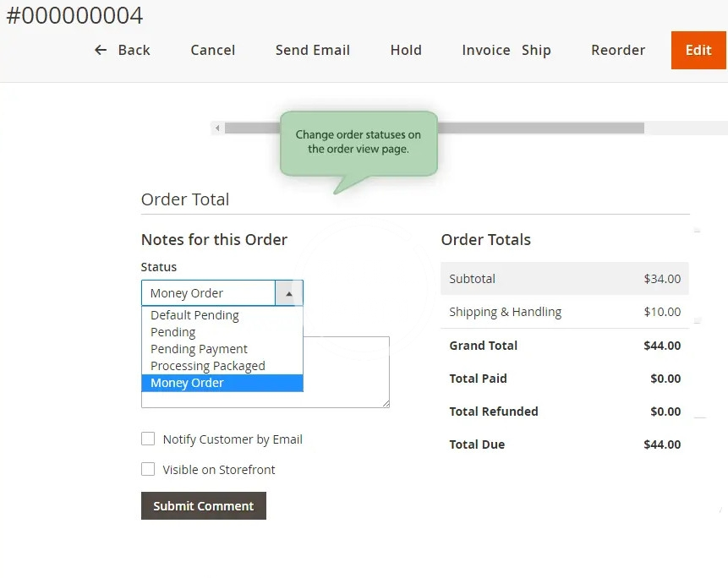
Task: Click the orange Edit button
Action: [x=698, y=50]
